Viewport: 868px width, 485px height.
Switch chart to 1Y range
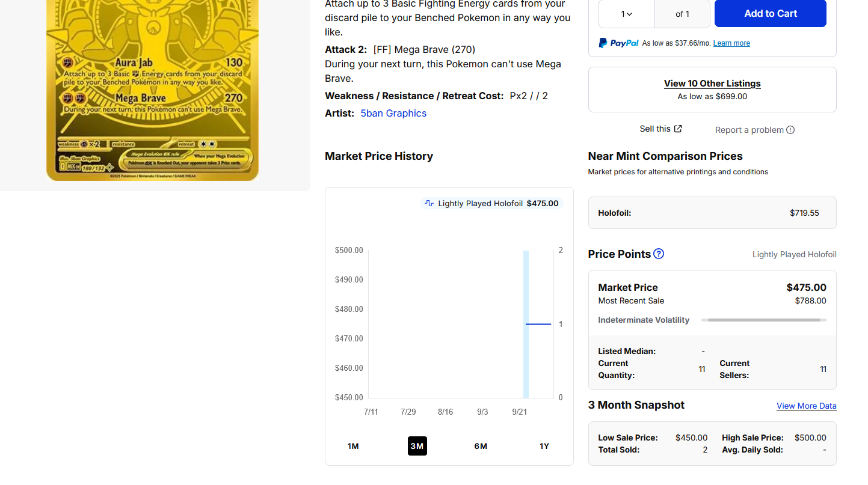point(544,446)
